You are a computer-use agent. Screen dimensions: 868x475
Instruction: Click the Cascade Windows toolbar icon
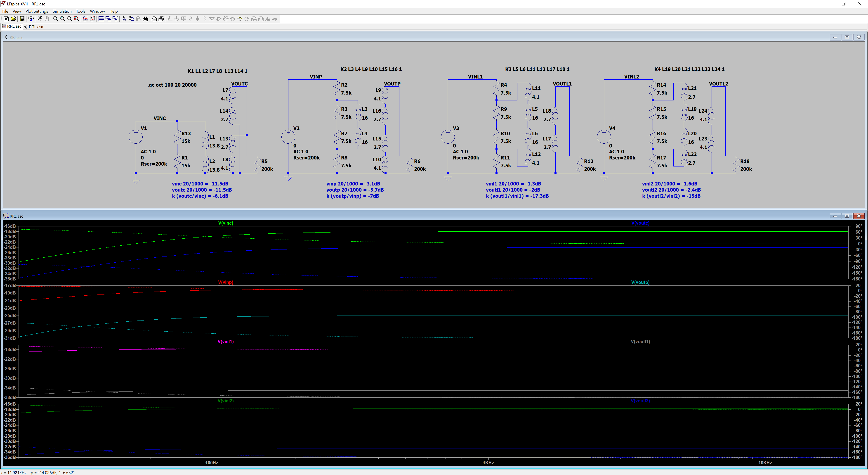108,19
